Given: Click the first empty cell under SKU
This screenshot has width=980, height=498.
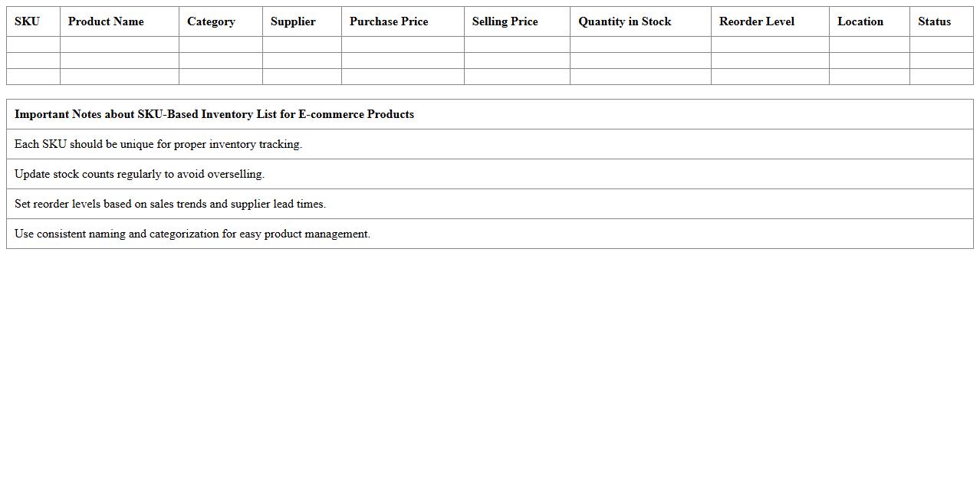Looking at the screenshot, I should [x=33, y=44].
